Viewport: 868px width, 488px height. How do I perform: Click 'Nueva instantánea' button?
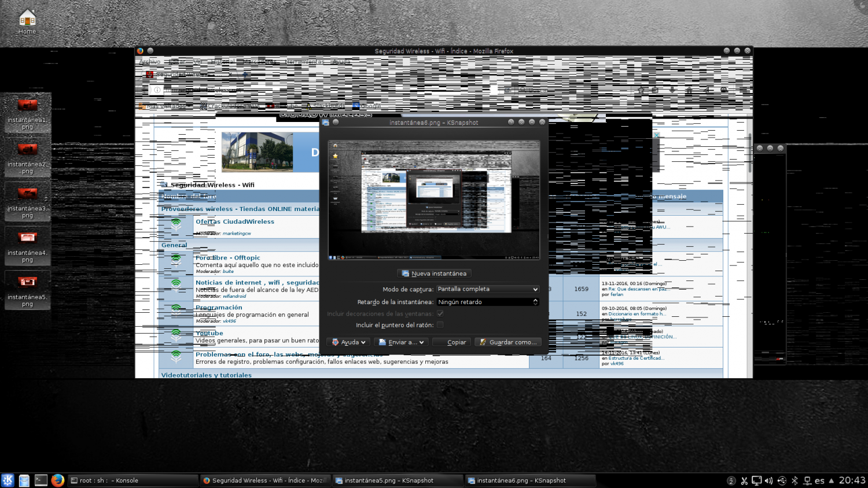click(x=434, y=273)
